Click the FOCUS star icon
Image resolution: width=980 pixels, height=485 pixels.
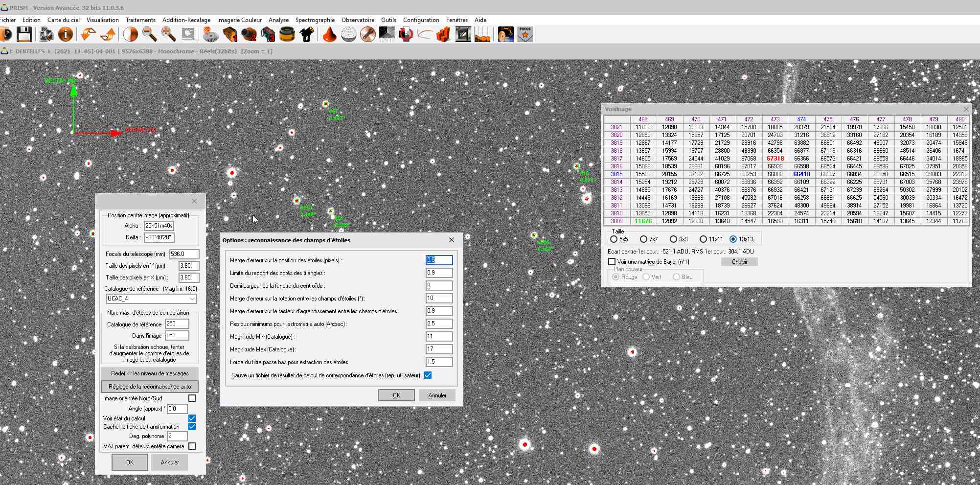525,34
